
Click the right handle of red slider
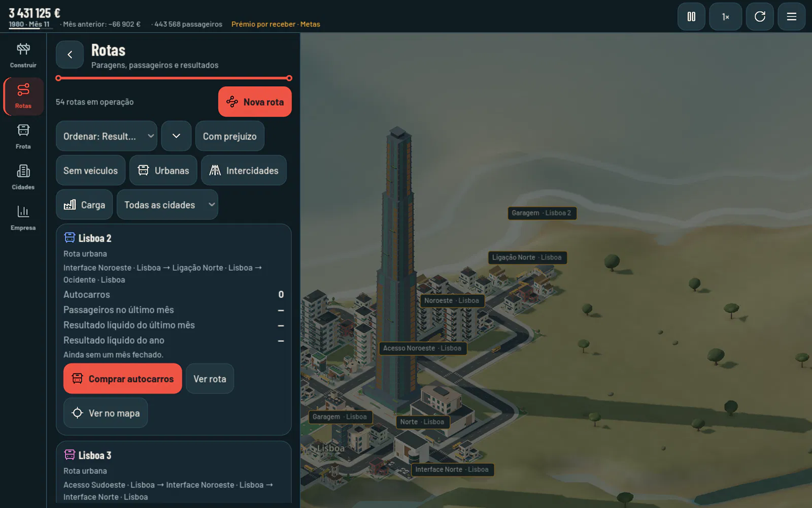pos(289,78)
